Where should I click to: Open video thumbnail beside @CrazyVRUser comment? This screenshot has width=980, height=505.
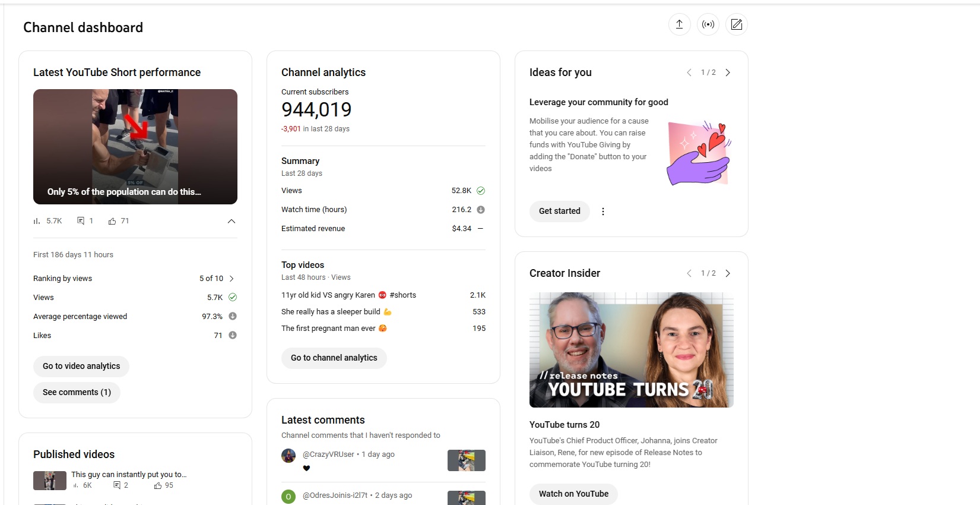pos(466,460)
